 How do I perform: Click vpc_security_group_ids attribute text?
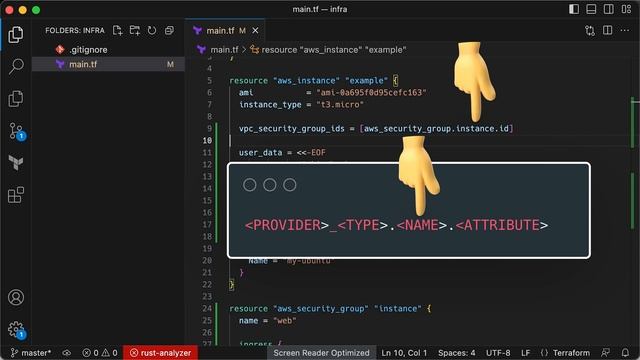coord(292,129)
